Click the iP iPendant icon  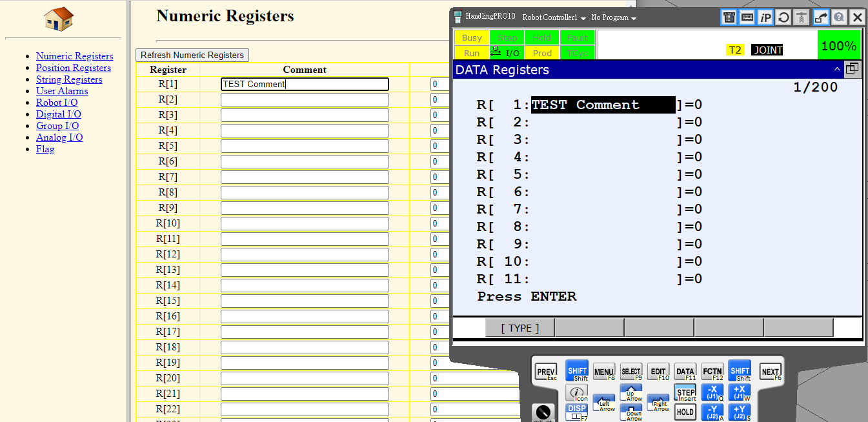pyautogui.click(x=765, y=17)
